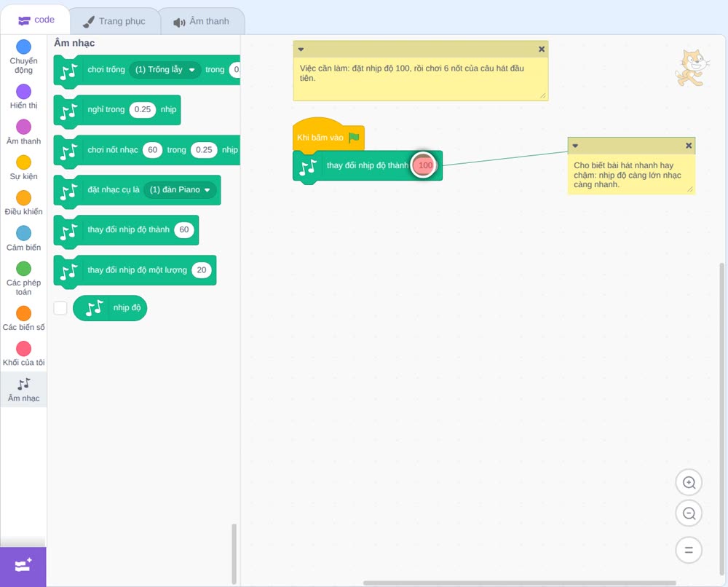Switch to the code tab

[36, 20]
